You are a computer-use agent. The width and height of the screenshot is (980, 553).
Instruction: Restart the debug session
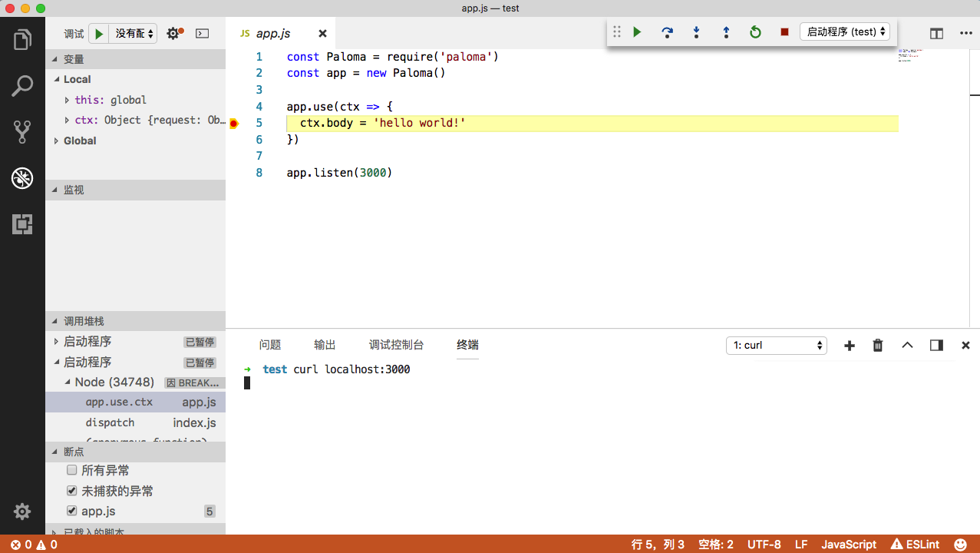click(755, 32)
